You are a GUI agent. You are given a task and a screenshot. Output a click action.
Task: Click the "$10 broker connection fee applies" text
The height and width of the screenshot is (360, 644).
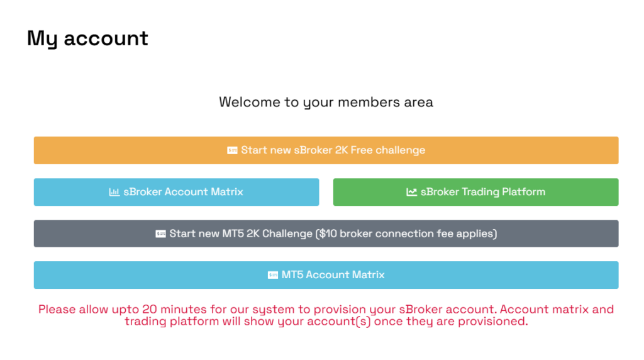pos(407,233)
